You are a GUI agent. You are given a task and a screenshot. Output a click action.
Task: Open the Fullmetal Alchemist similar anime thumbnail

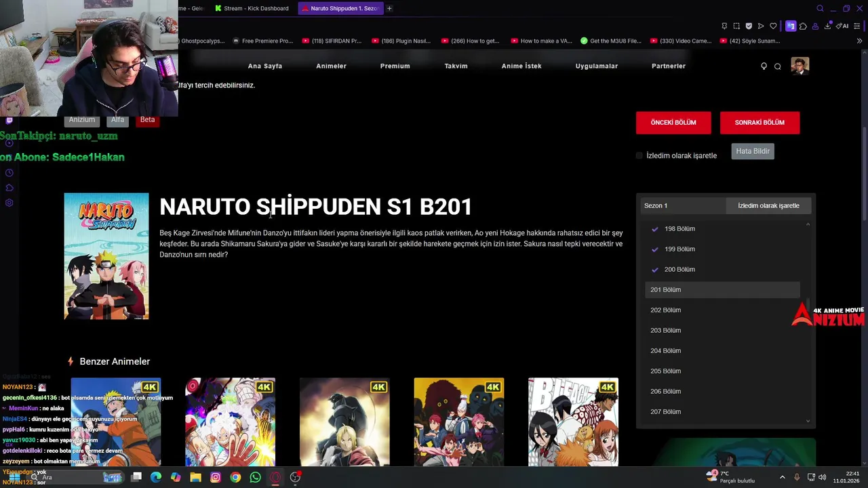click(x=344, y=422)
